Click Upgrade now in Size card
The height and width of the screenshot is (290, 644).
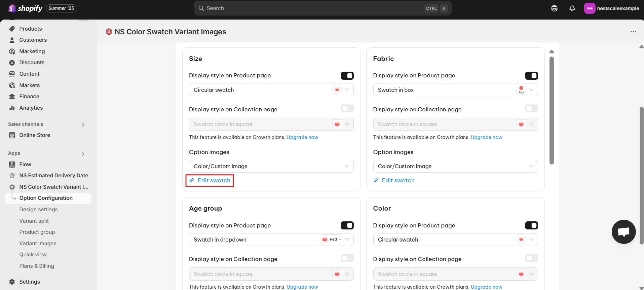[x=302, y=137]
